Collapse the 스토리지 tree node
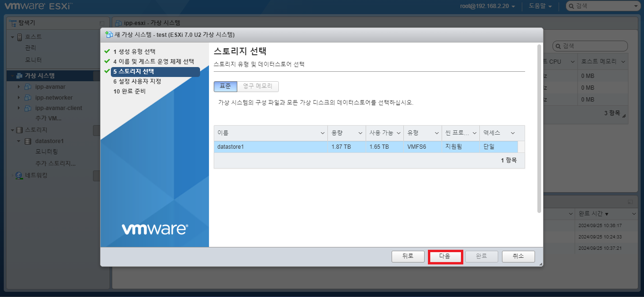The width and height of the screenshot is (644, 297). tap(13, 130)
